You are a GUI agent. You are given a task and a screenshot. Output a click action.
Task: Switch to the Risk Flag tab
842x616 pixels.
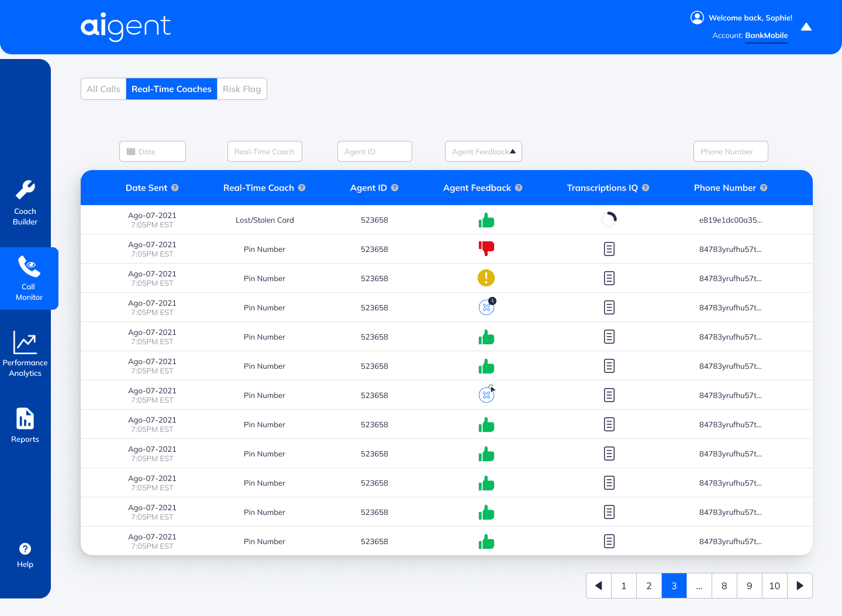click(x=242, y=89)
